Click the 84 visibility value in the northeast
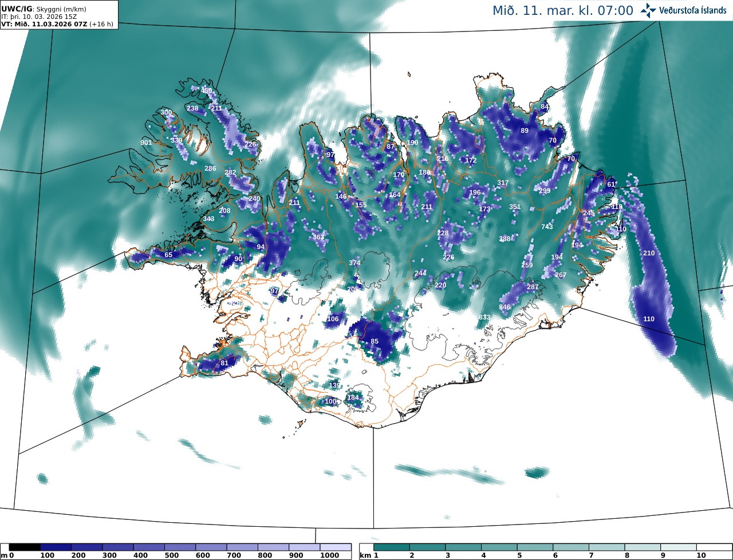 (x=545, y=107)
